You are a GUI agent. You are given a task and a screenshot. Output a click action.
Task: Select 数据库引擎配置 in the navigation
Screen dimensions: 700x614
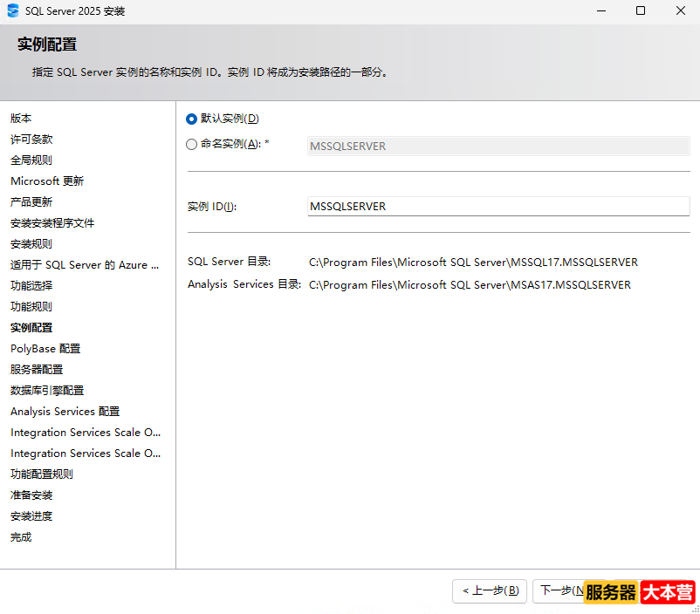(x=46, y=390)
